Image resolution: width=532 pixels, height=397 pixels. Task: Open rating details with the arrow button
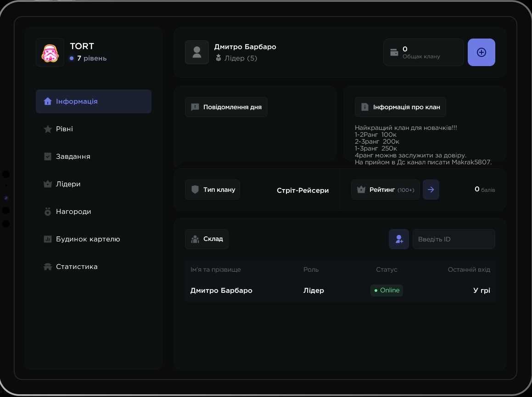point(431,190)
